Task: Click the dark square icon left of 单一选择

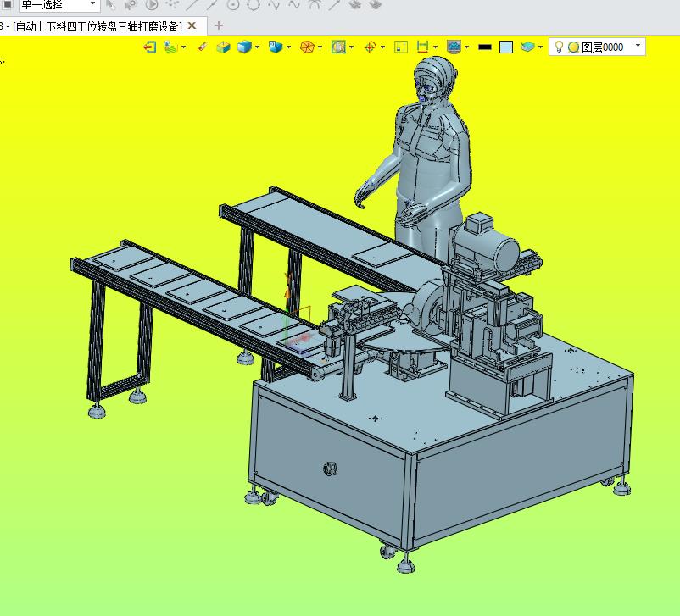Action: [x=8, y=4]
